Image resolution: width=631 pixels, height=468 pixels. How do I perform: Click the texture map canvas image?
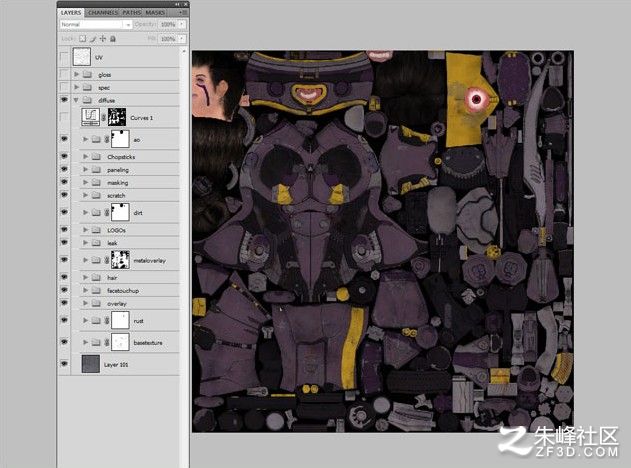click(383, 241)
